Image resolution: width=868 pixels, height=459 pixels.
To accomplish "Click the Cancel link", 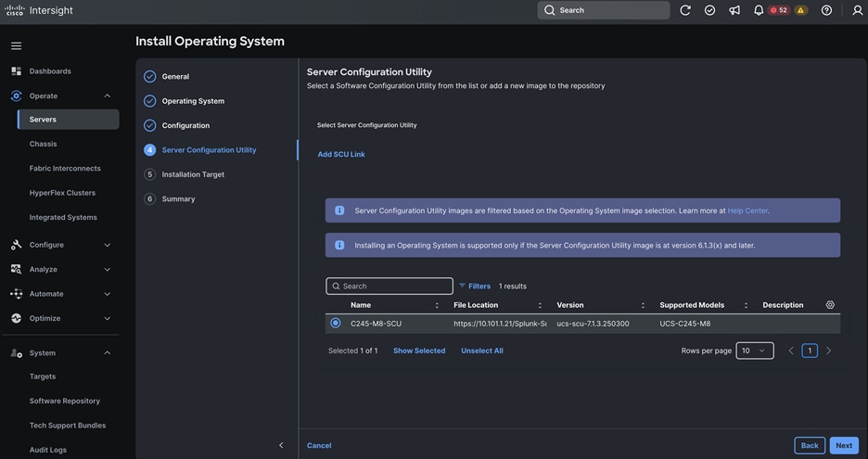I will click(319, 445).
